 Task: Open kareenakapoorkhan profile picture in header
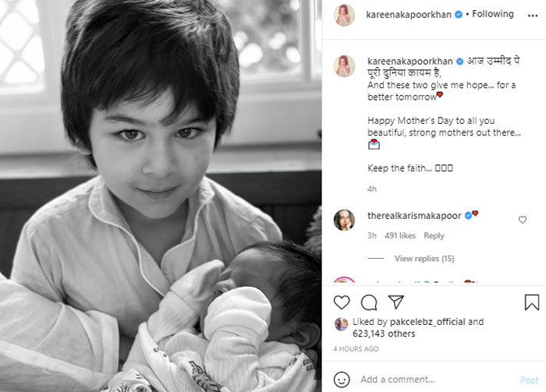[344, 16]
